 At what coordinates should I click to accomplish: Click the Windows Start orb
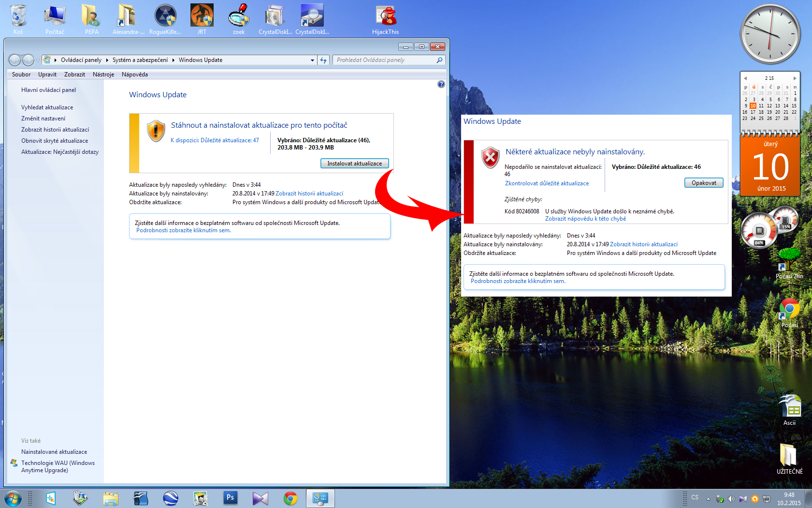point(12,498)
